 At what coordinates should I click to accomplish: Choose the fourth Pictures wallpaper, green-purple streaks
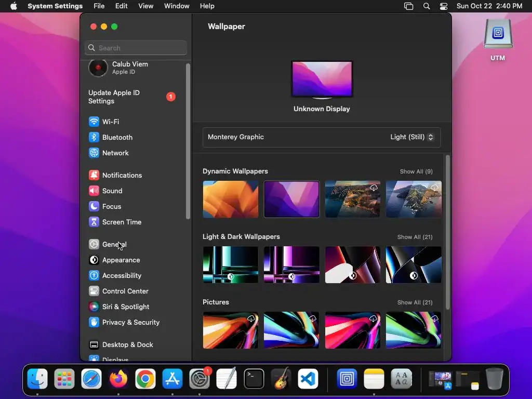pyautogui.click(x=414, y=330)
